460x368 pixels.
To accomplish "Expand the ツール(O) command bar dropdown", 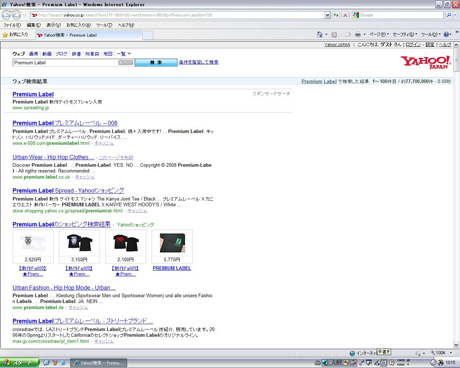I will tap(431, 34).
